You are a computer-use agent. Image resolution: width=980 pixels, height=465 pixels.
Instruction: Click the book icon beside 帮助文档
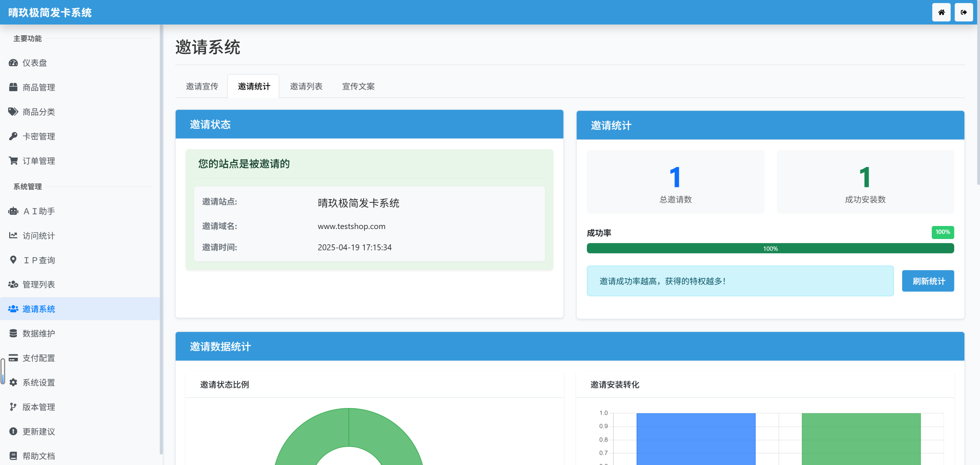(13, 456)
